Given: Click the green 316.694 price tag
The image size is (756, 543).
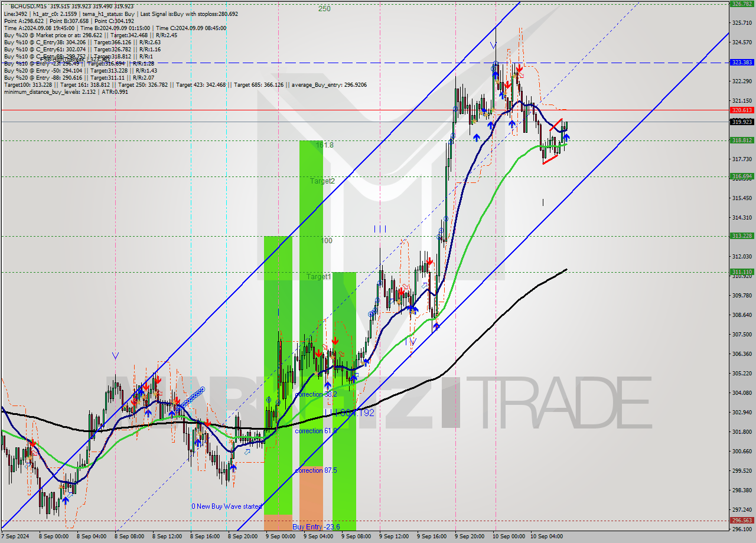Looking at the screenshot, I should coord(742,176).
